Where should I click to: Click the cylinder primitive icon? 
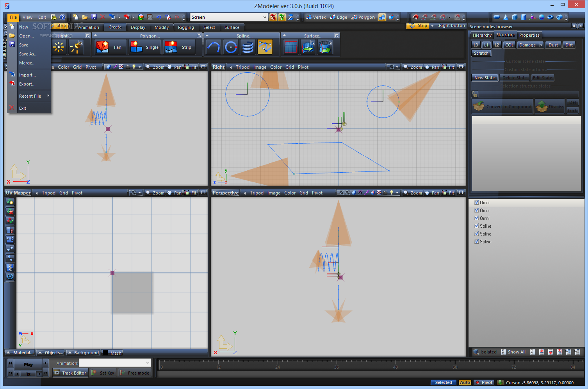point(524,17)
